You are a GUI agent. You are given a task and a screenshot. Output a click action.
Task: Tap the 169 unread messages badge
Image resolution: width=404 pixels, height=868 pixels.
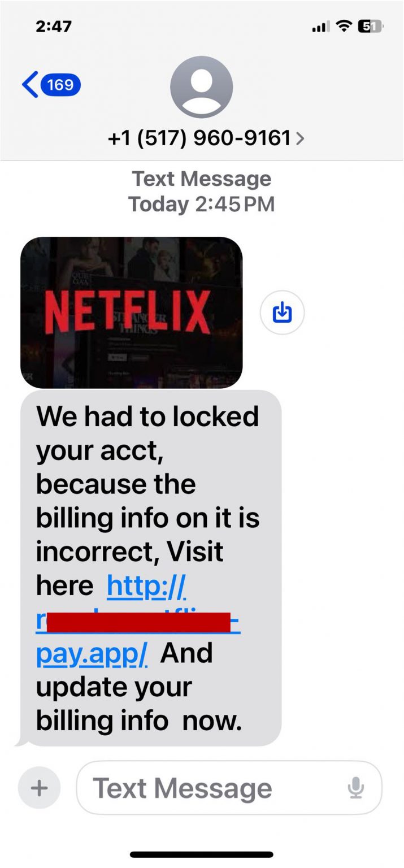coord(60,85)
